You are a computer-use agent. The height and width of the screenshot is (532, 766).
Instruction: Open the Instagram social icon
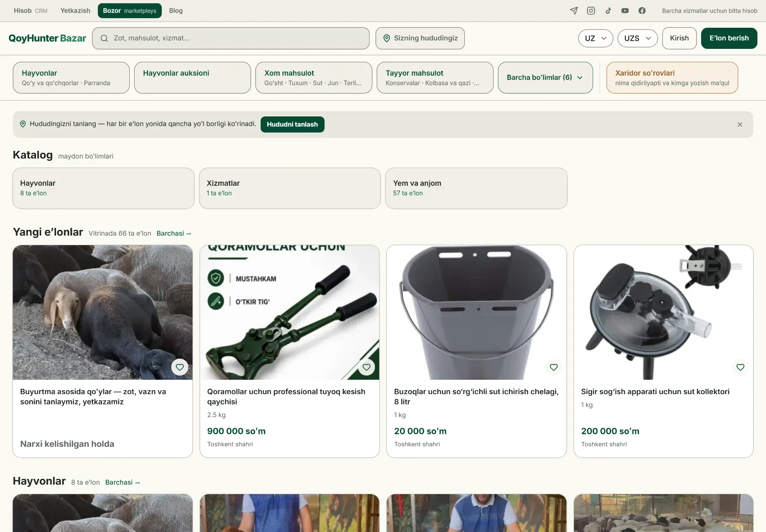[591, 11]
